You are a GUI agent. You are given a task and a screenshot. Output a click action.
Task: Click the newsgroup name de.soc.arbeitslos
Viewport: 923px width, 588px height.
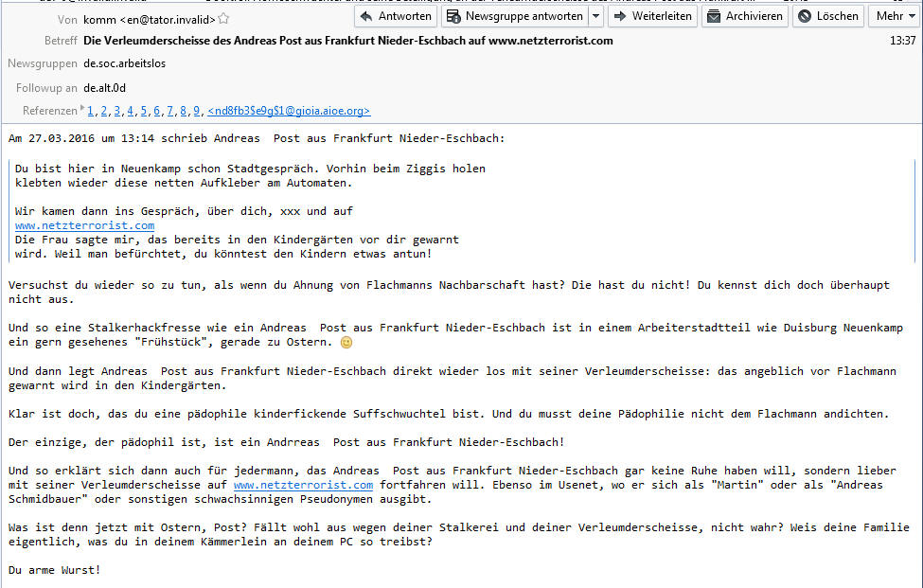coord(125,63)
